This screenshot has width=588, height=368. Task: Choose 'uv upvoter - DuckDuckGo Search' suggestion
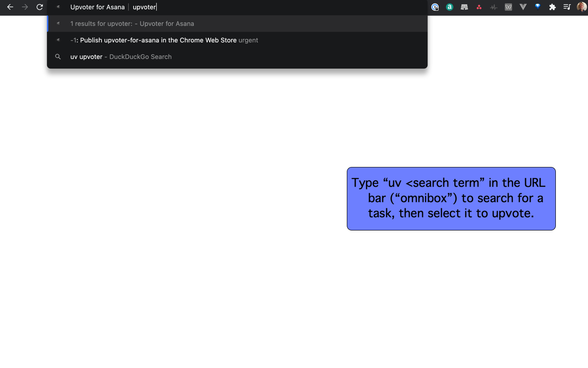(237, 57)
